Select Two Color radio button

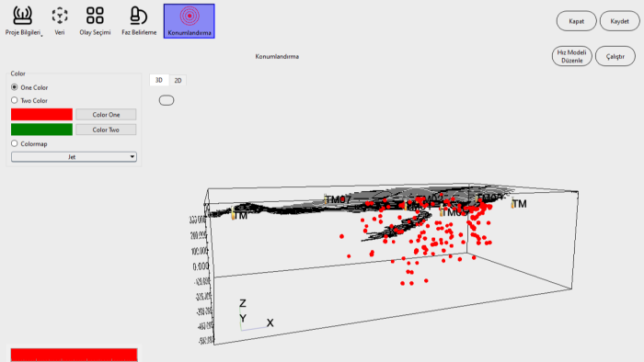(15, 100)
